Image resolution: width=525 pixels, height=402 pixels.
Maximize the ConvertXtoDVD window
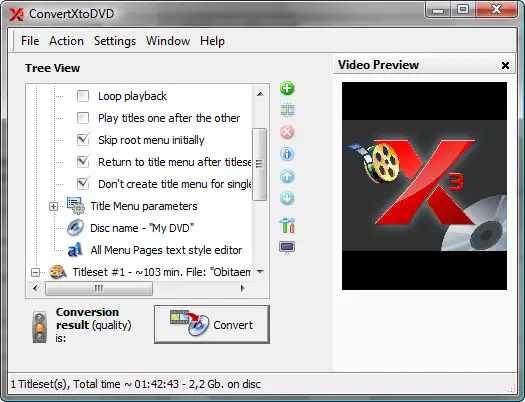pos(463,9)
